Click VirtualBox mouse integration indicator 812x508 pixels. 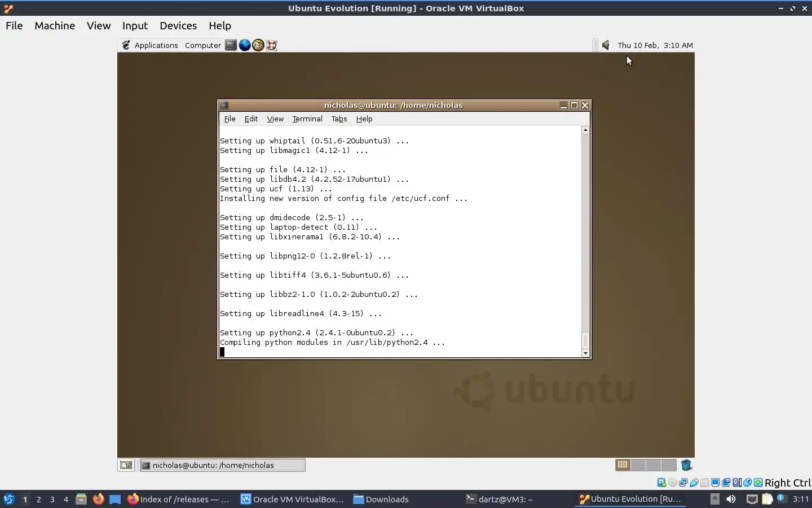[x=748, y=483]
